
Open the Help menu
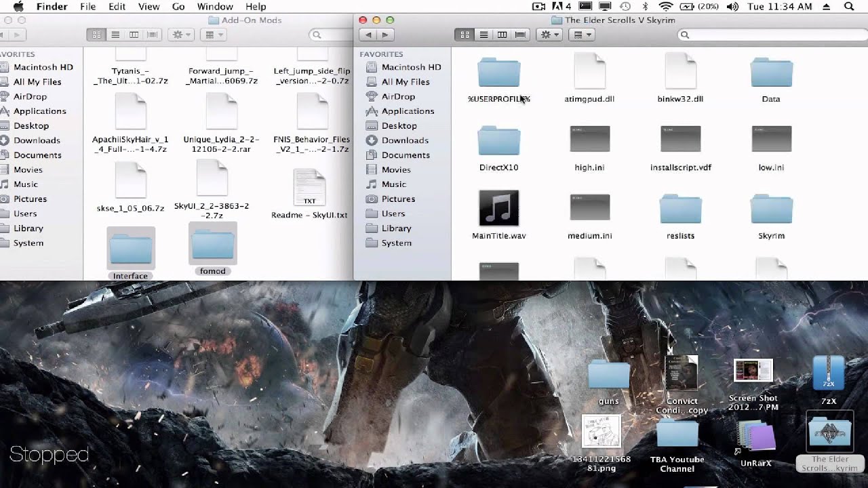(256, 7)
